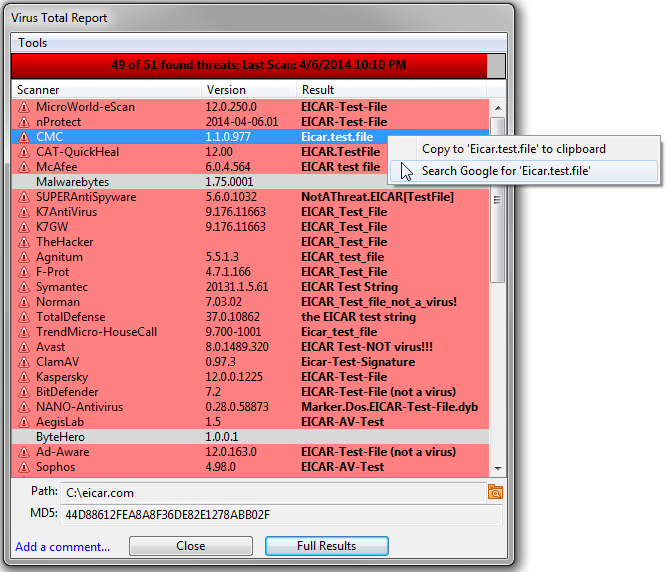This screenshot has width=668, height=572.
Task: Click result 'EICAR Test String'
Action: [349, 287]
